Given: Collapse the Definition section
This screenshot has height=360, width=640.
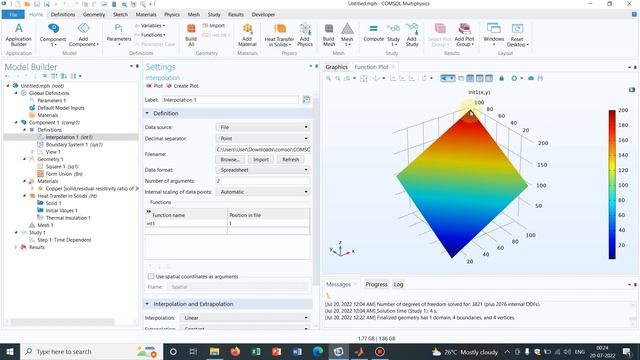Looking at the screenshot, I should tap(147, 113).
